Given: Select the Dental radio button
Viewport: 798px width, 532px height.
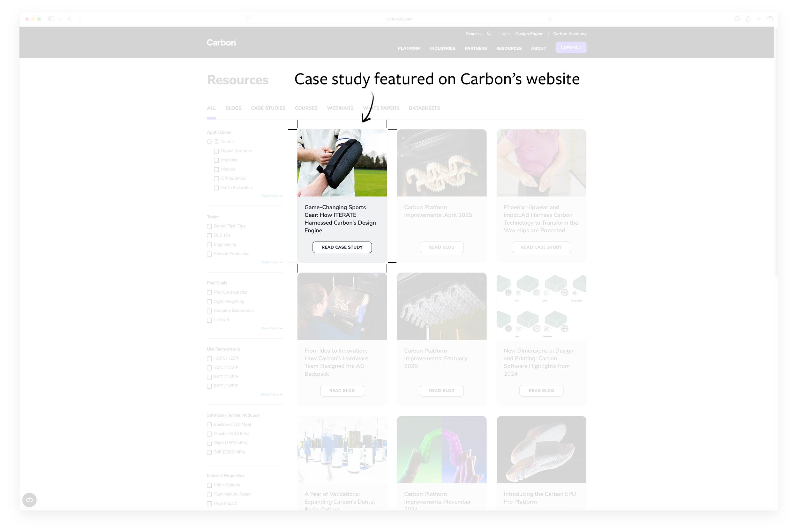Looking at the screenshot, I should [209, 142].
